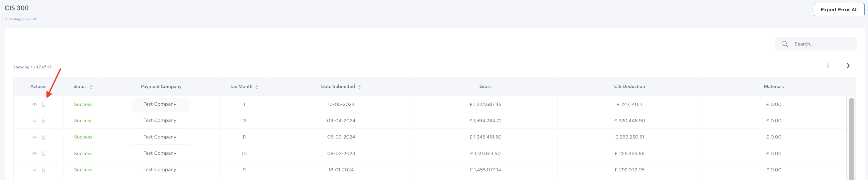Open the cis-300 breadcrumb link
The height and width of the screenshot is (180, 868).
coord(31,19)
